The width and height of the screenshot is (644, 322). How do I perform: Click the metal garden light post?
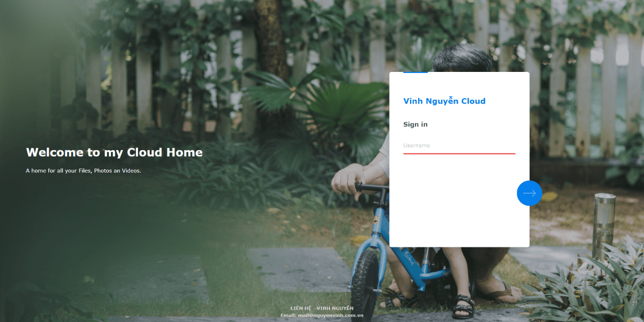click(x=604, y=224)
